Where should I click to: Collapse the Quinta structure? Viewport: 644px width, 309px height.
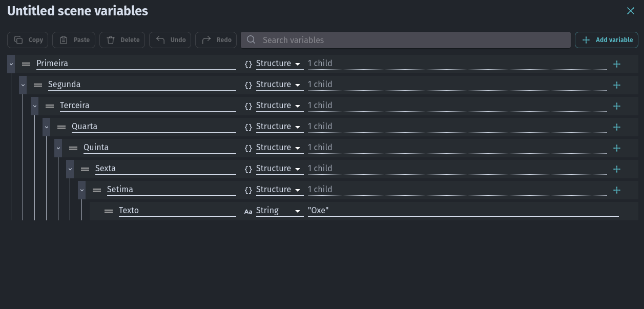(x=58, y=148)
